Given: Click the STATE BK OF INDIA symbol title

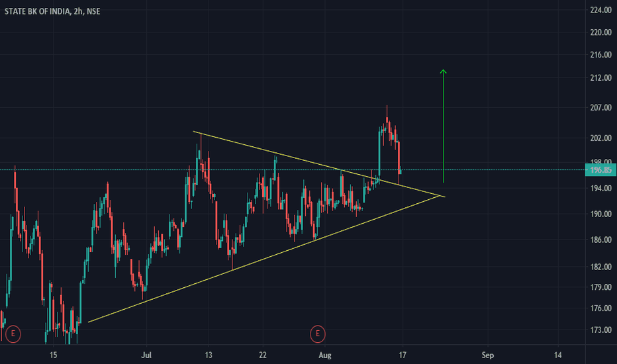Looking at the screenshot, I should [x=52, y=11].
